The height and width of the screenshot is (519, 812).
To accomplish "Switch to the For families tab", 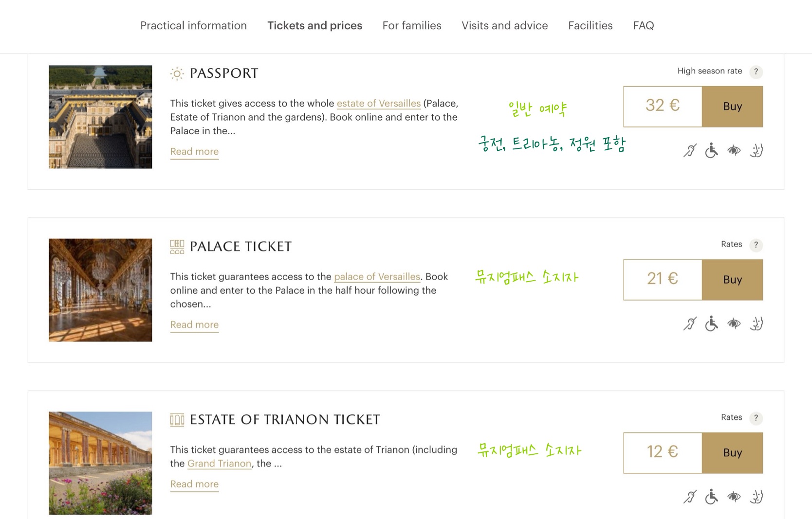I will click(x=412, y=26).
